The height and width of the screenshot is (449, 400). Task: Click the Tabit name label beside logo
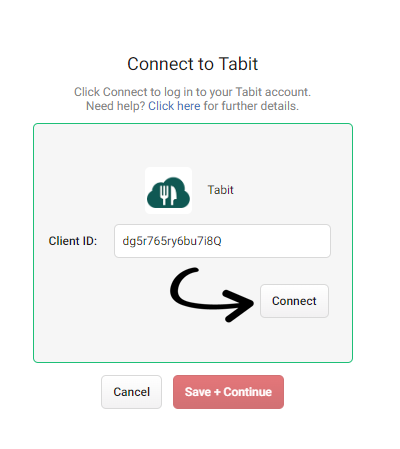tap(221, 190)
